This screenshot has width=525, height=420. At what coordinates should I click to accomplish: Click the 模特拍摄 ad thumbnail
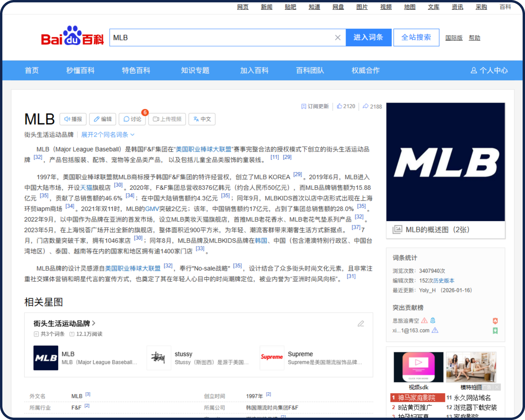tap(471, 367)
